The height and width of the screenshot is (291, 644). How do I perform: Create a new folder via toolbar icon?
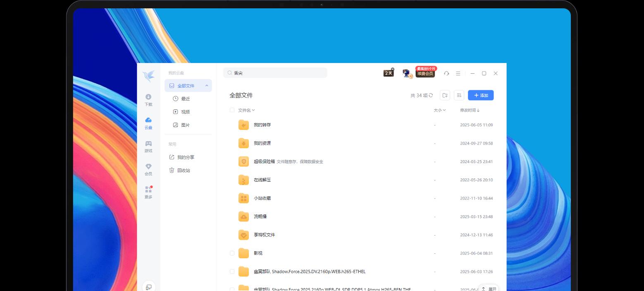pyautogui.click(x=445, y=95)
